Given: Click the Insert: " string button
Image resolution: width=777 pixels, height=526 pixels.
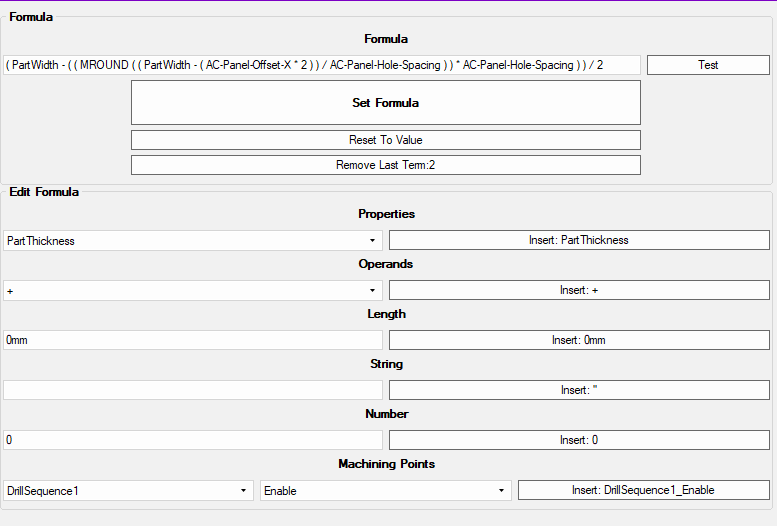Looking at the screenshot, I should (579, 390).
